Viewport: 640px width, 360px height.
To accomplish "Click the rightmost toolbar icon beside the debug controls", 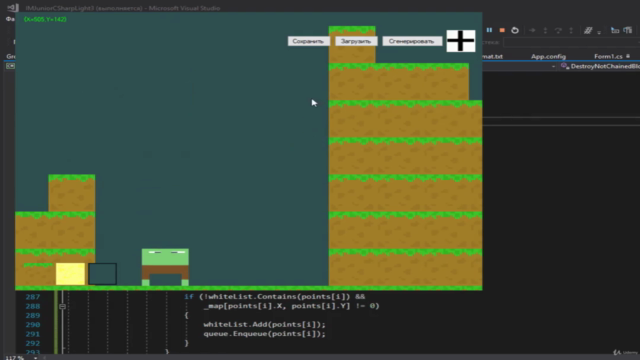I will [x=628, y=30].
